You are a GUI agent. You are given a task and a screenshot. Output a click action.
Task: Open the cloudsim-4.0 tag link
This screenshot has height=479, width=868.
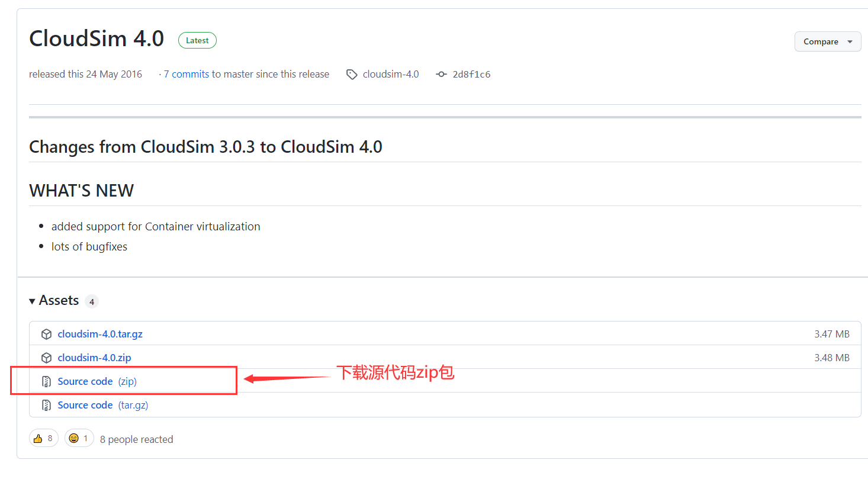[391, 74]
